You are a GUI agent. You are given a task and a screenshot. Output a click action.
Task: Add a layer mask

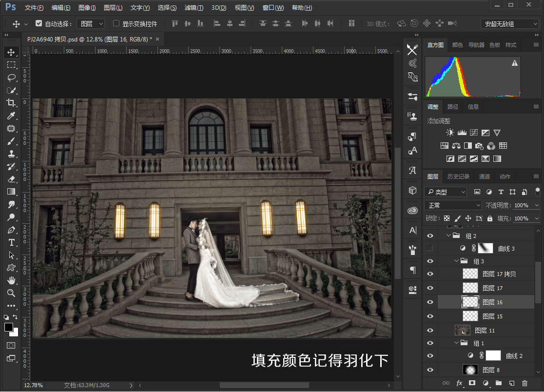pos(472,383)
